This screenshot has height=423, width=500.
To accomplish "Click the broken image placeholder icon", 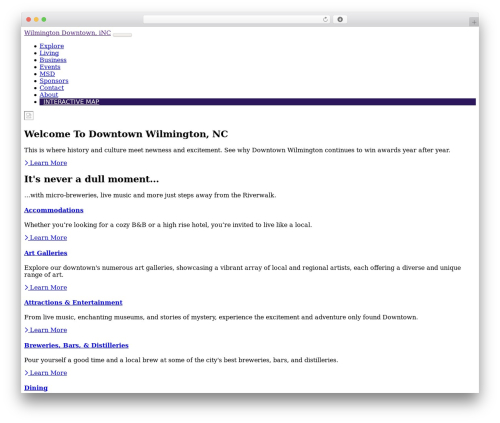I will pos(29,115).
